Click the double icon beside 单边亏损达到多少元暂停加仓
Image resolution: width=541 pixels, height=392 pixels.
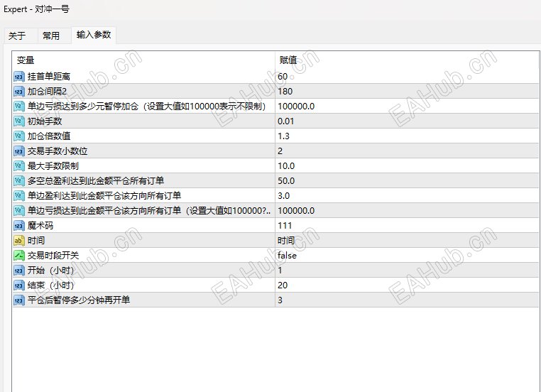pos(19,107)
